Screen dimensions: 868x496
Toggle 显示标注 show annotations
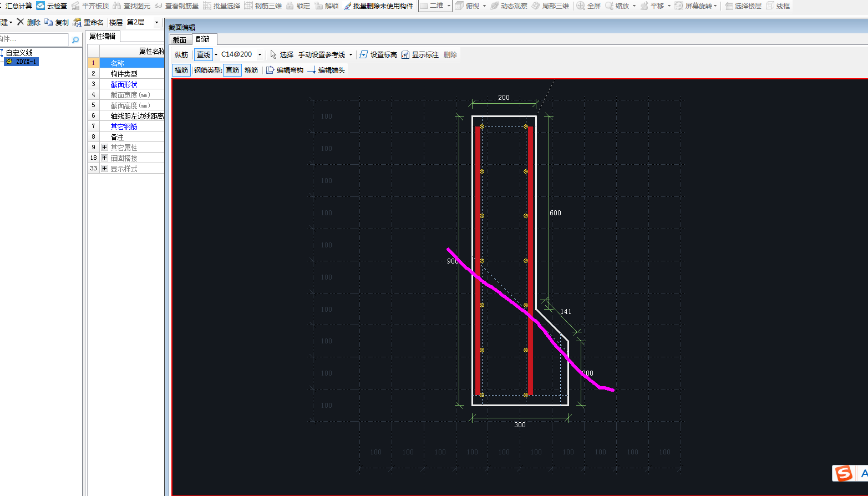420,54
